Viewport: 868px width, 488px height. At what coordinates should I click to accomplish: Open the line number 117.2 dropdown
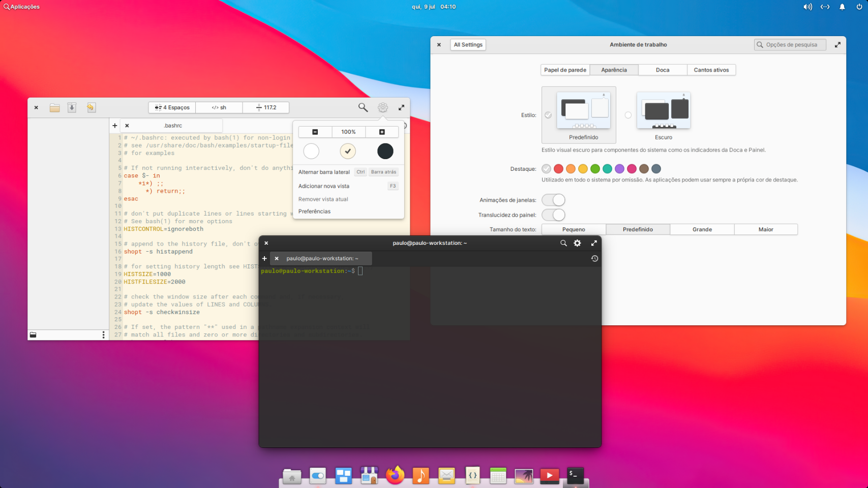(266, 108)
